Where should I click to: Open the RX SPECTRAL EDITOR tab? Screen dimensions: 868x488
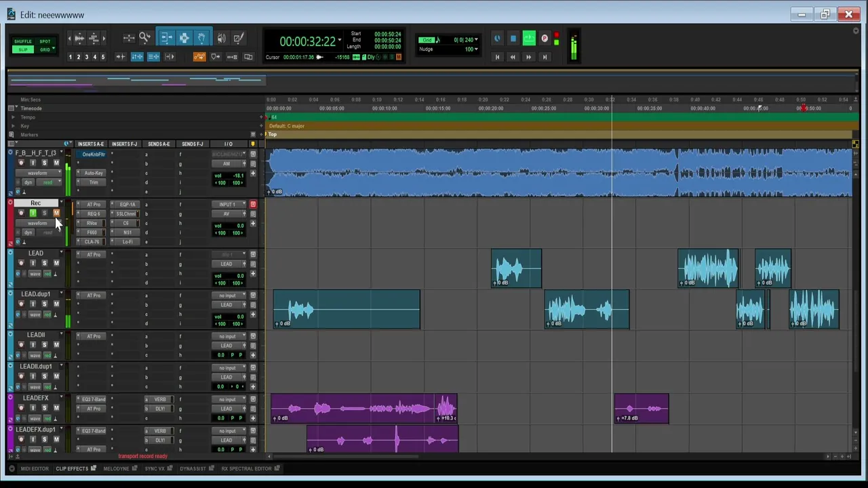click(x=246, y=468)
